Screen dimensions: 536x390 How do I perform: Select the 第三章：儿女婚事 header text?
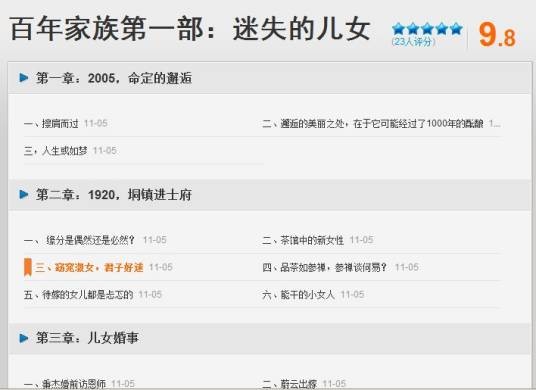pos(87,338)
